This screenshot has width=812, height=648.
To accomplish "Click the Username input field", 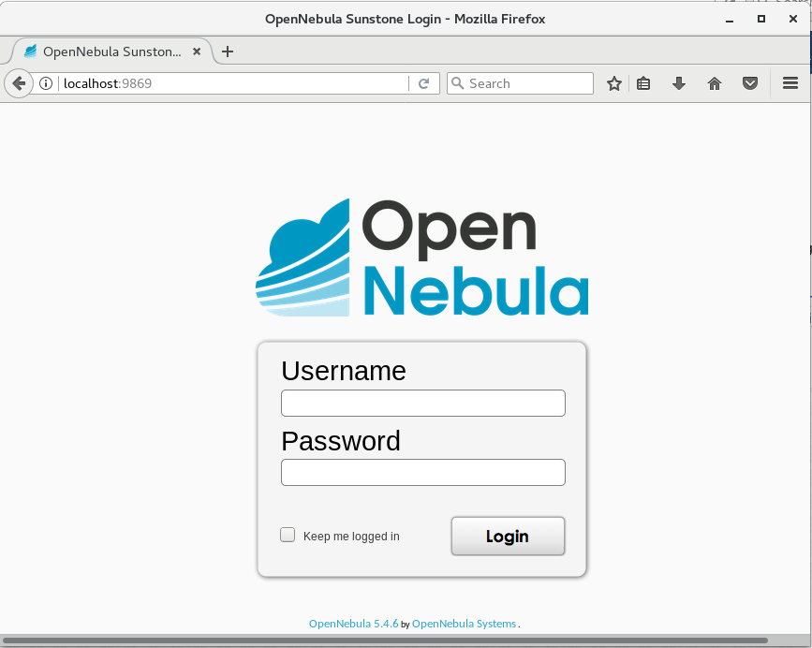I will [x=423, y=404].
